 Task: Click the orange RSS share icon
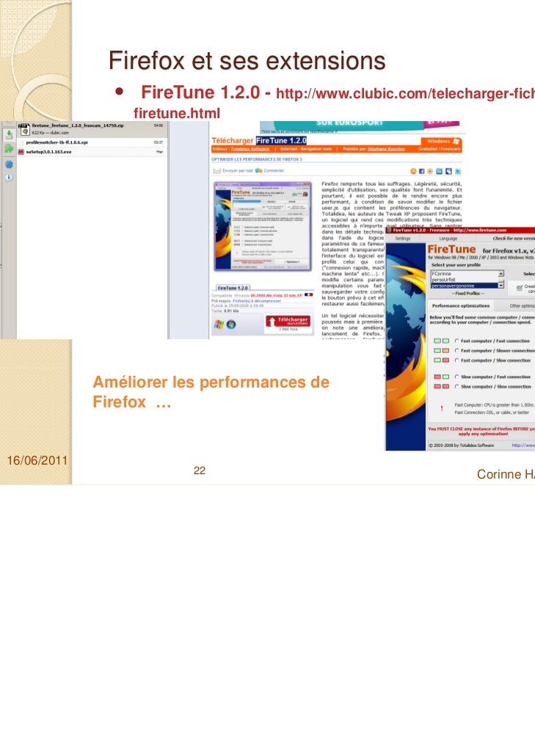pyautogui.click(x=413, y=171)
